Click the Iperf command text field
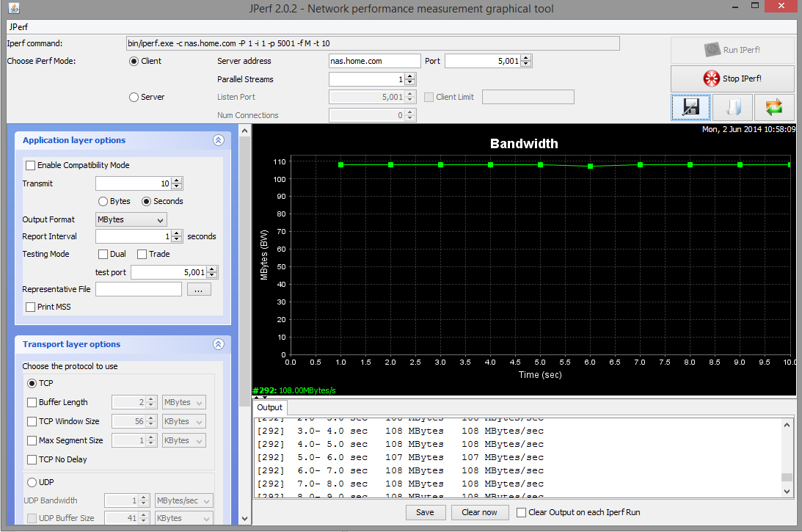The image size is (802, 532). [373, 43]
